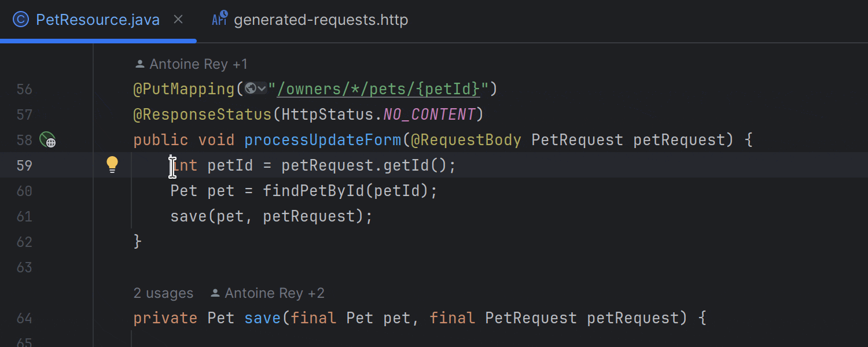Click the Java class icon on the PetResource.java tab
The image size is (868, 347).
(x=21, y=19)
